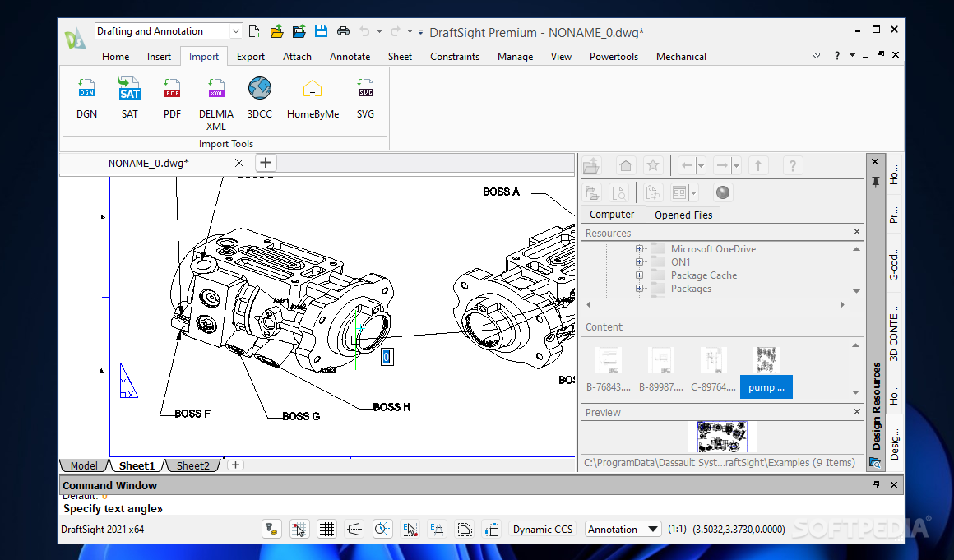Image resolution: width=954 pixels, height=560 pixels.
Task: Go up one folder in Design Resources
Action: [x=758, y=165]
